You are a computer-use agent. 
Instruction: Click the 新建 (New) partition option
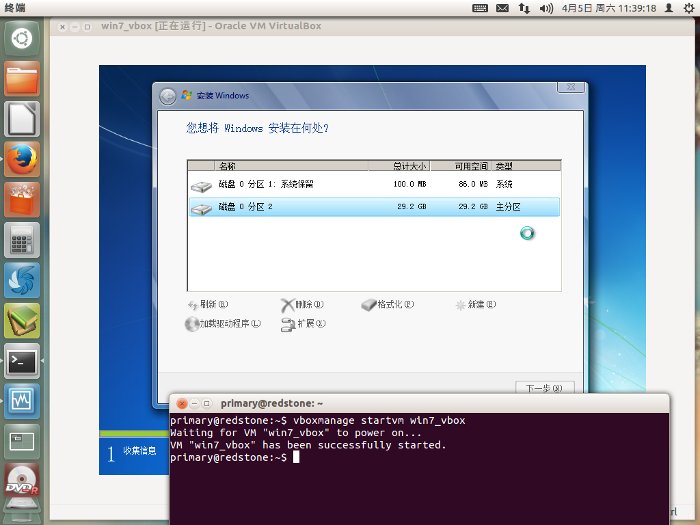[x=475, y=304]
